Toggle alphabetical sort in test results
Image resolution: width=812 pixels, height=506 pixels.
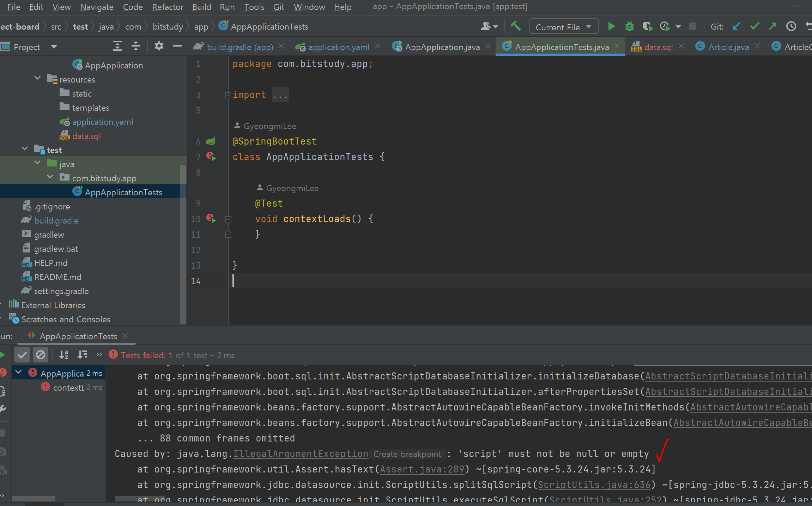[x=64, y=355]
